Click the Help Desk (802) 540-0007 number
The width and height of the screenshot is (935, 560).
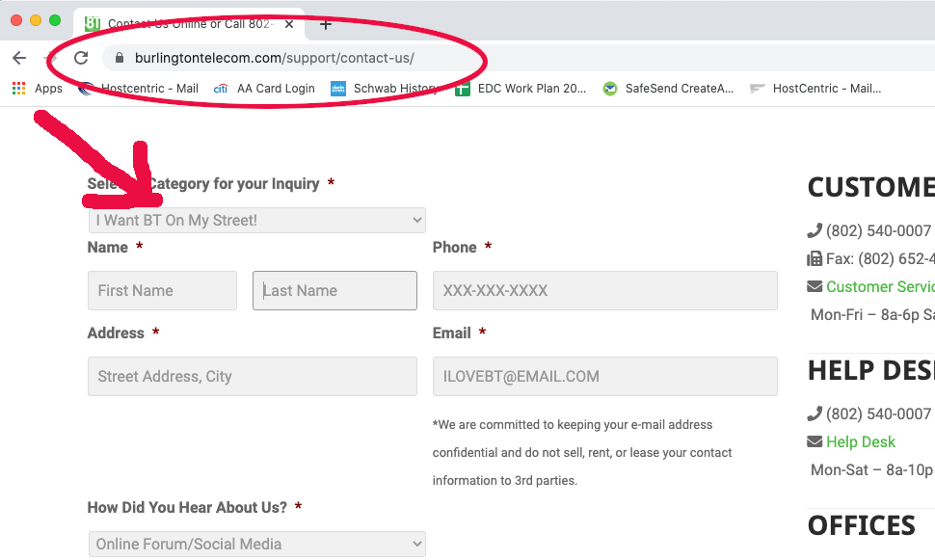tap(878, 413)
